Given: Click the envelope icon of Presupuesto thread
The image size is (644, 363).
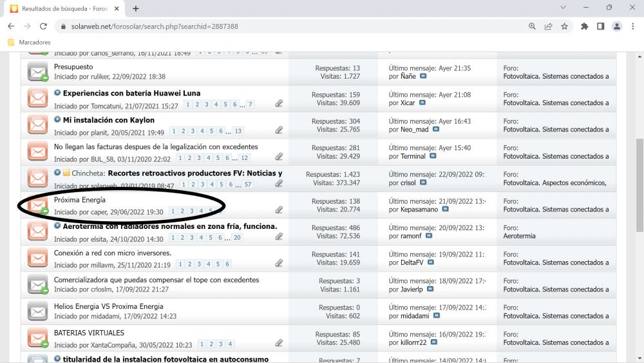Looking at the screenshot, I should (x=38, y=72).
